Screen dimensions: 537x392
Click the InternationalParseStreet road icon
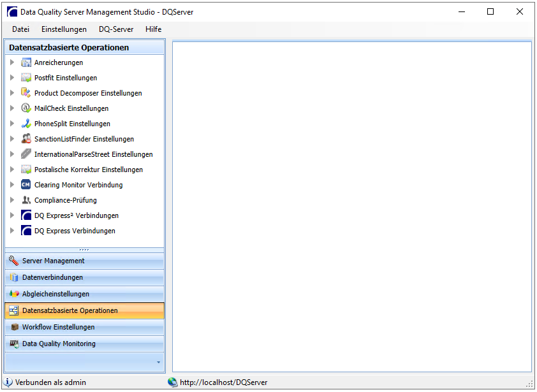[x=26, y=154]
